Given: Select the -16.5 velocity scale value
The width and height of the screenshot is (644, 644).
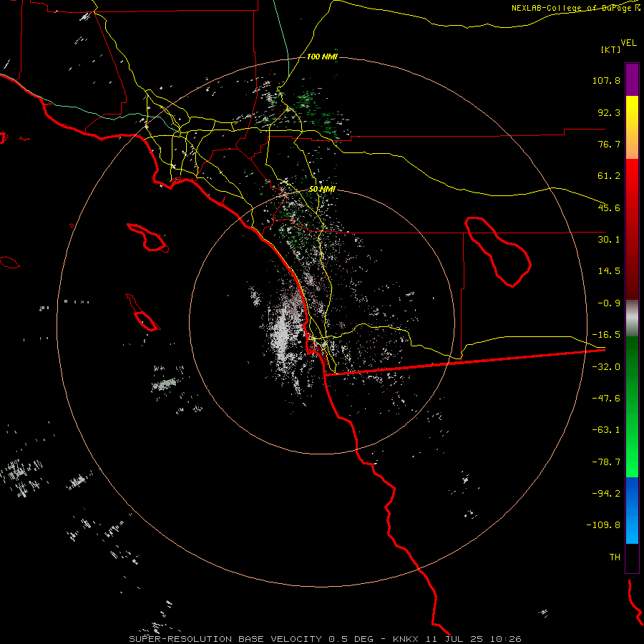Looking at the screenshot, I should [x=606, y=335].
